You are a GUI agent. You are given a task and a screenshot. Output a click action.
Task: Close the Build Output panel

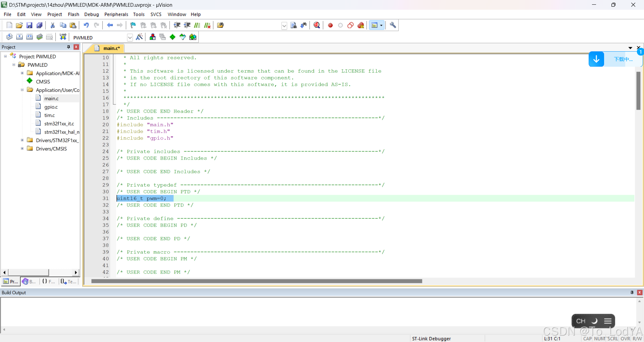pos(640,292)
